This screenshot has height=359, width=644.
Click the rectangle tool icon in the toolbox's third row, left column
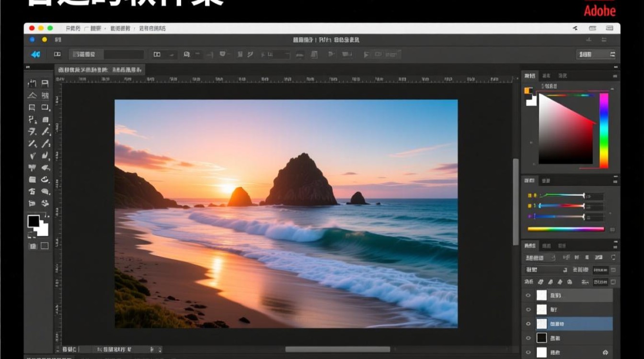pyautogui.click(x=33, y=108)
